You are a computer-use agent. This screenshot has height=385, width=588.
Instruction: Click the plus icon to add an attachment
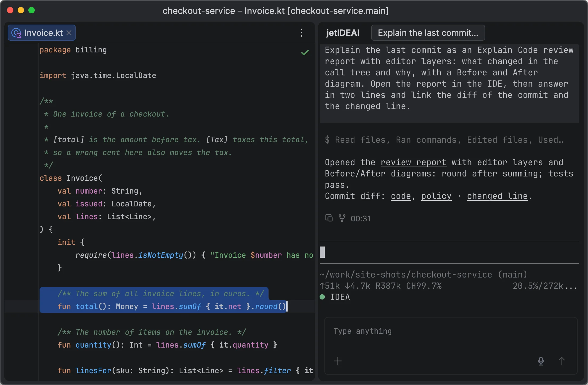coord(338,361)
